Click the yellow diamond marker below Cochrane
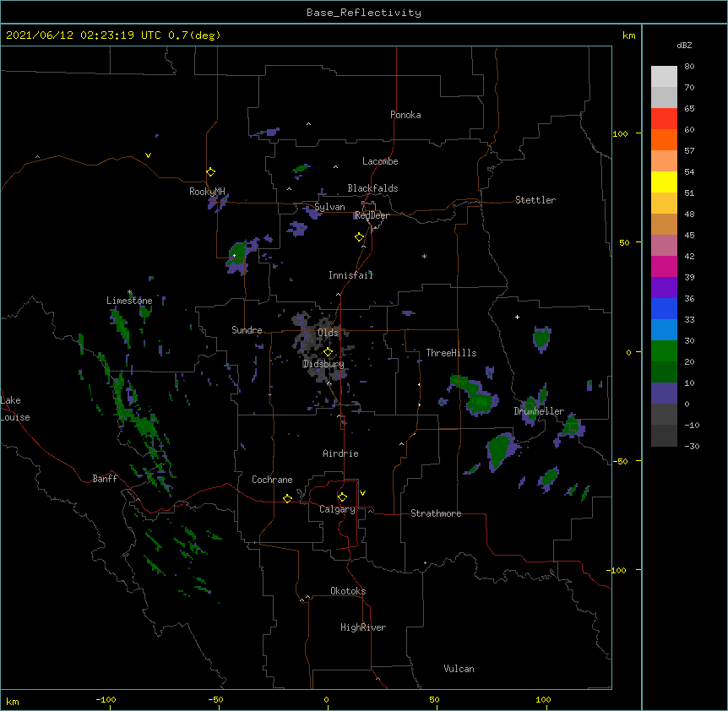Screen dimensions: 728x711 pyautogui.click(x=287, y=498)
